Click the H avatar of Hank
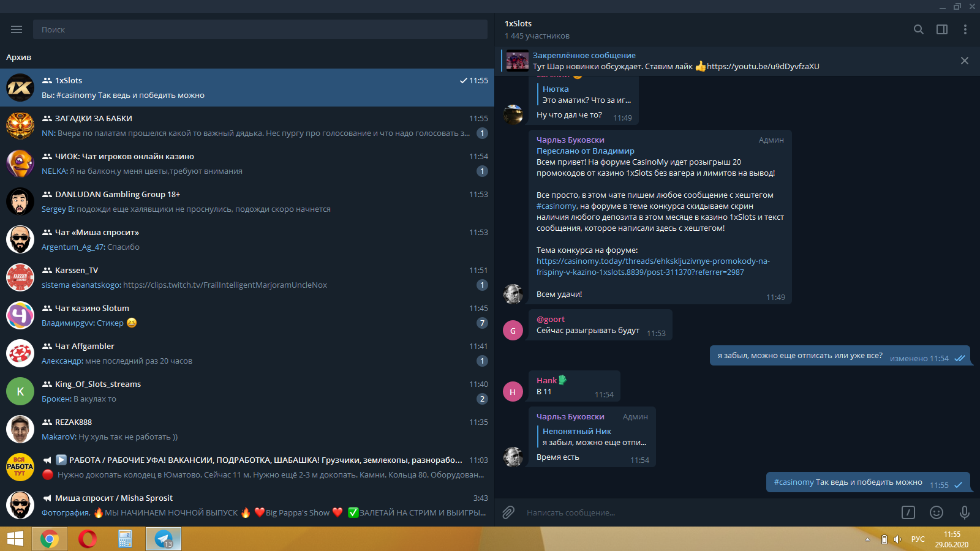This screenshot has height=551, width=980. pos(513,392)
